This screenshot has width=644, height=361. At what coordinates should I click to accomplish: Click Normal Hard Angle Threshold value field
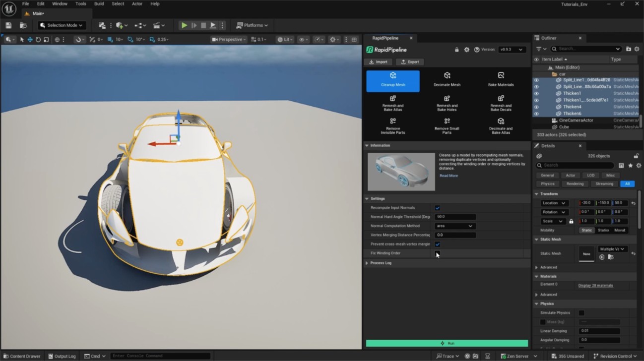coord(455,217)
